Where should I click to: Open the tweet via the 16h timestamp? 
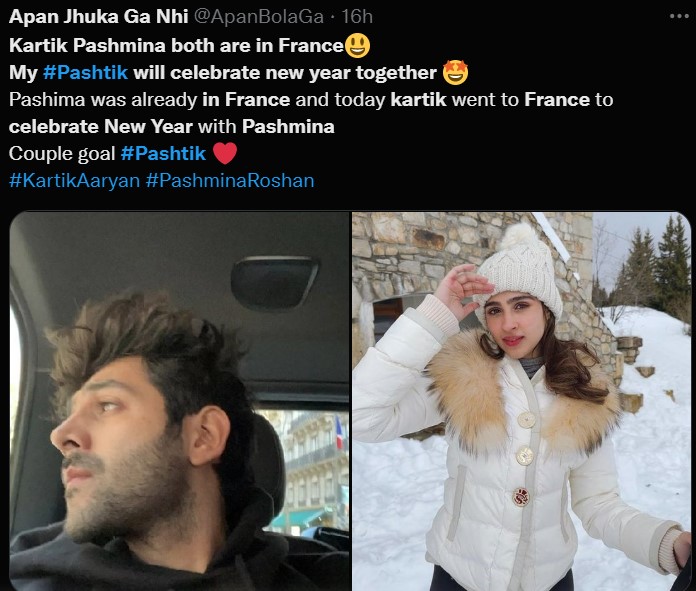pyautogui.click(x=357, y=17)
